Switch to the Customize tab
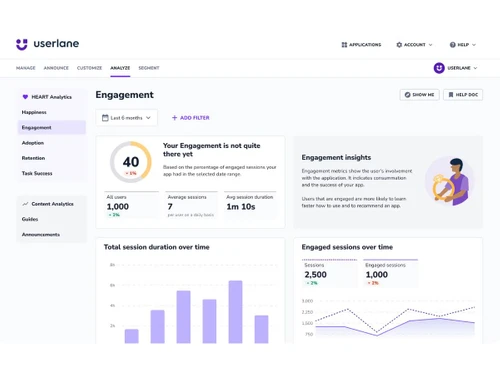The width and height of the screenshot is (500, 375). (x=89, y=68)
